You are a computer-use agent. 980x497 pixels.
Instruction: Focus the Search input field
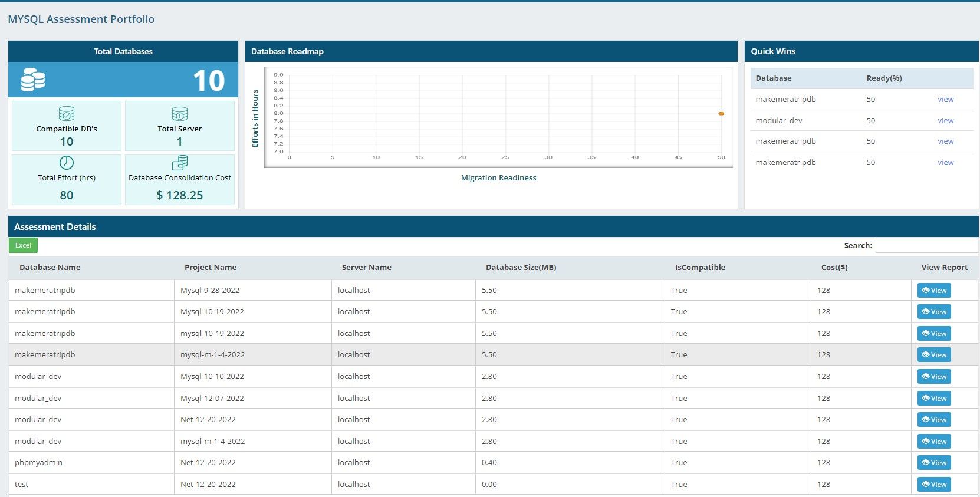coord(926,245)
